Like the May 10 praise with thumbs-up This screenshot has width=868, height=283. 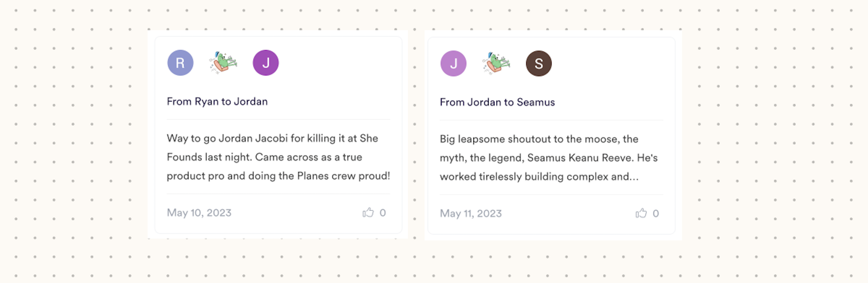(368, 213)
